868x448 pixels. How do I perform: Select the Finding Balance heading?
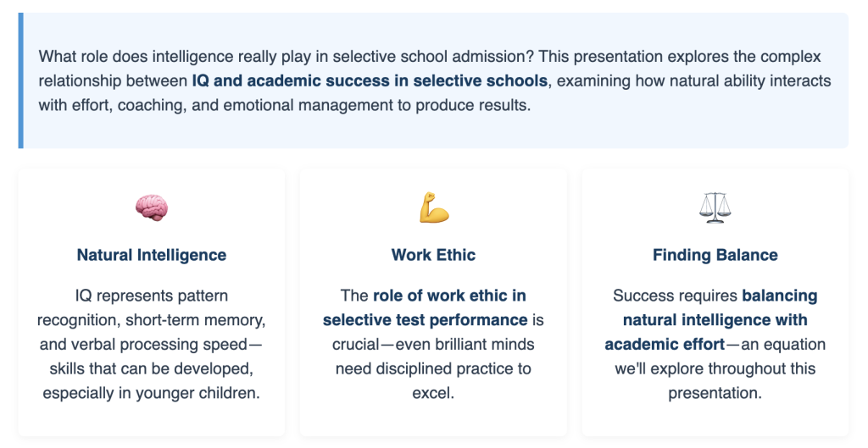(x=715, y=255)
